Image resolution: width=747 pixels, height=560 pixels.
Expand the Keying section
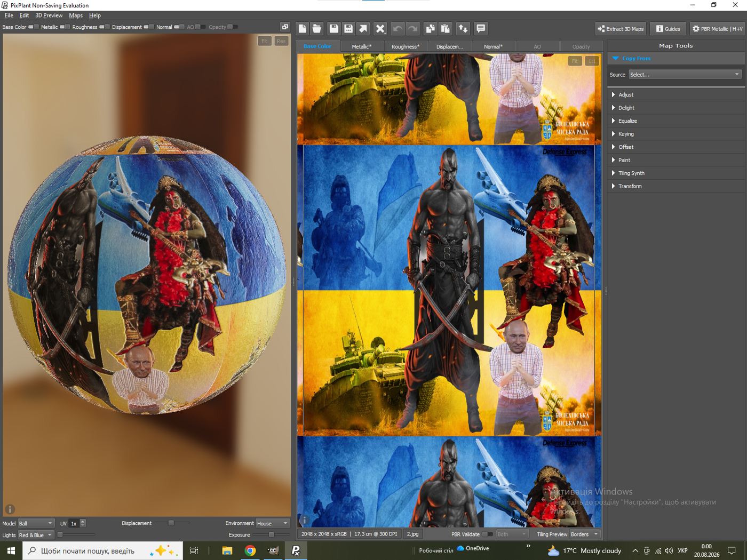click(676, 134)
